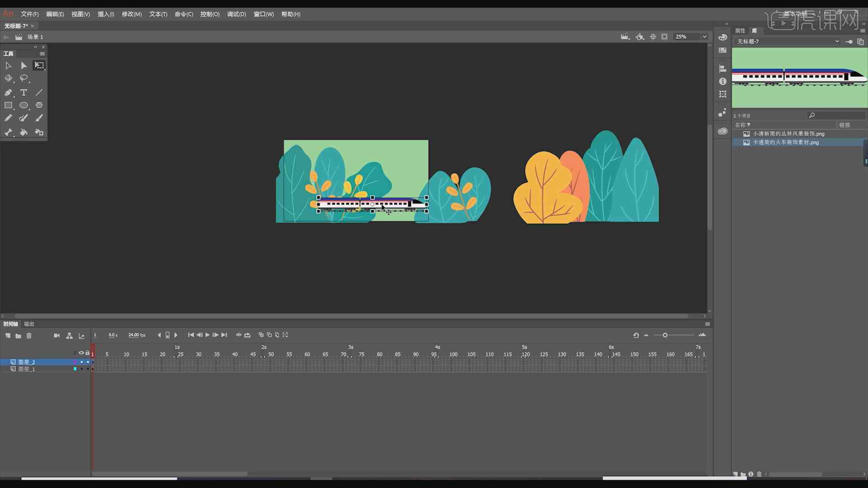Select 小清新简约丛林风景装饰.png in library
This screenshot has width=868, height=488.
(788, 134)
